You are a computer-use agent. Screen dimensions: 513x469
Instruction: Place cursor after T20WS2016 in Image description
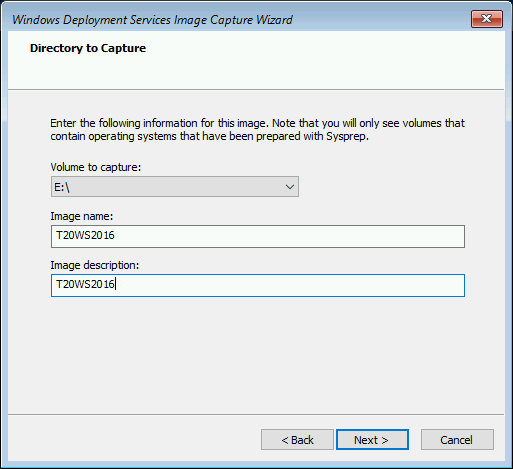116,284
